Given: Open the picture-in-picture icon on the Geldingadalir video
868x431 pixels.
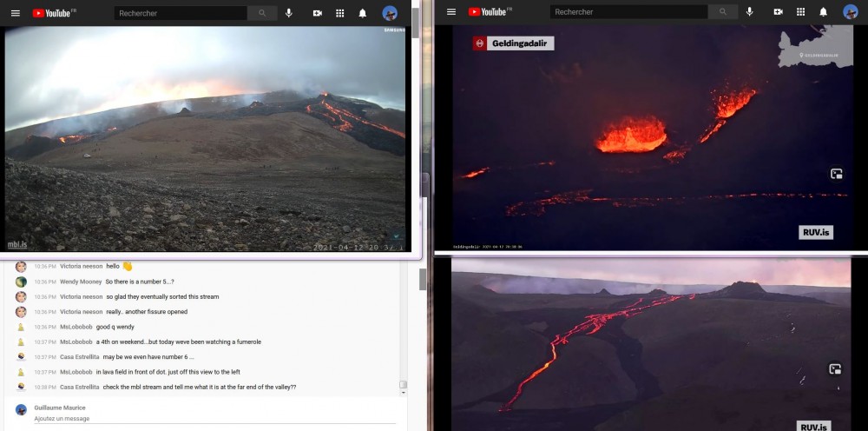Looking at the screenshot, I should (x=836, y=174).
